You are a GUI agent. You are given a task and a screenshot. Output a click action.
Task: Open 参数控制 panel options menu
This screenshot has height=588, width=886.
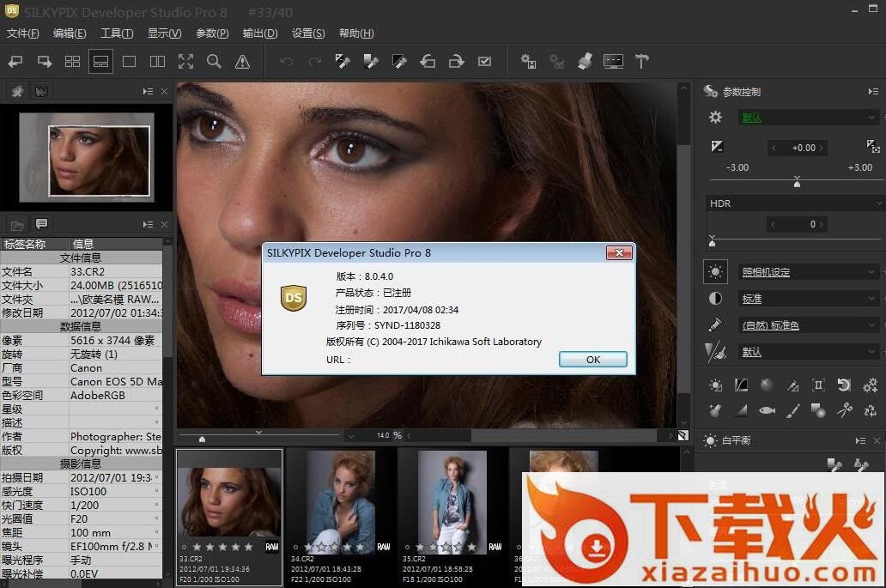873,92
